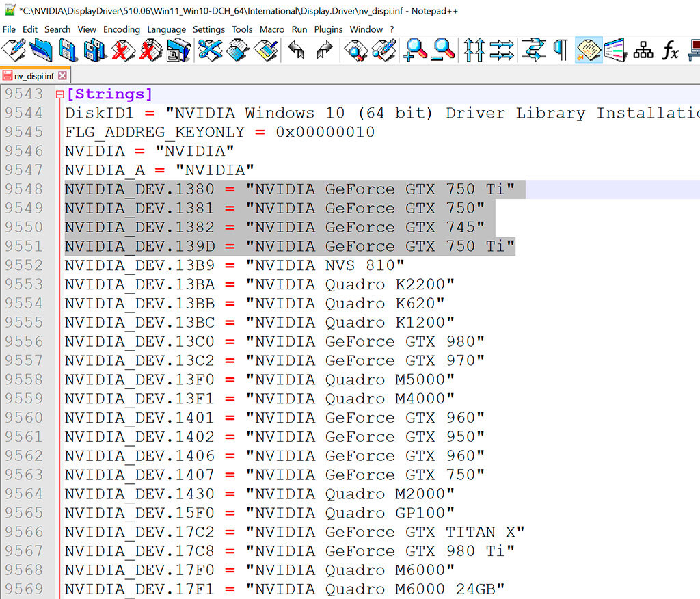Open the Settings menu

tap(208, 29)
